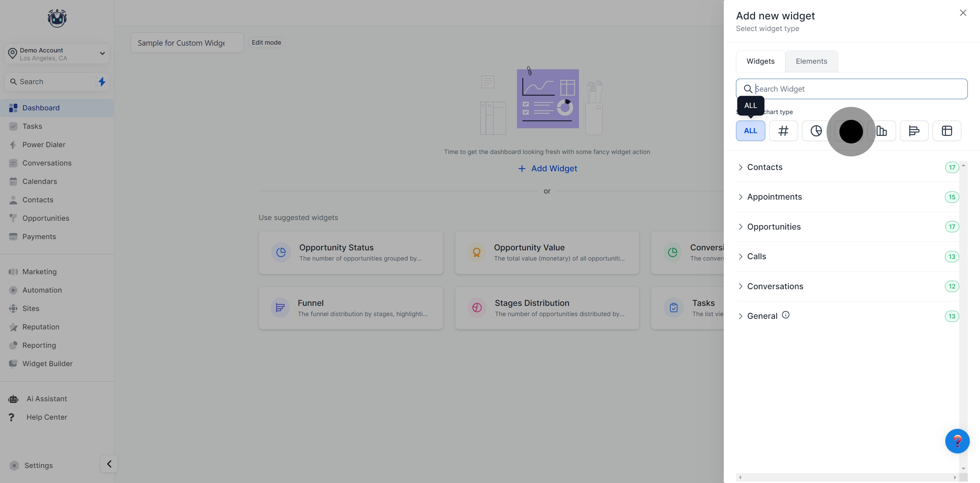
Task: Add the Funnel suggested widget
Action: (351, 308)
